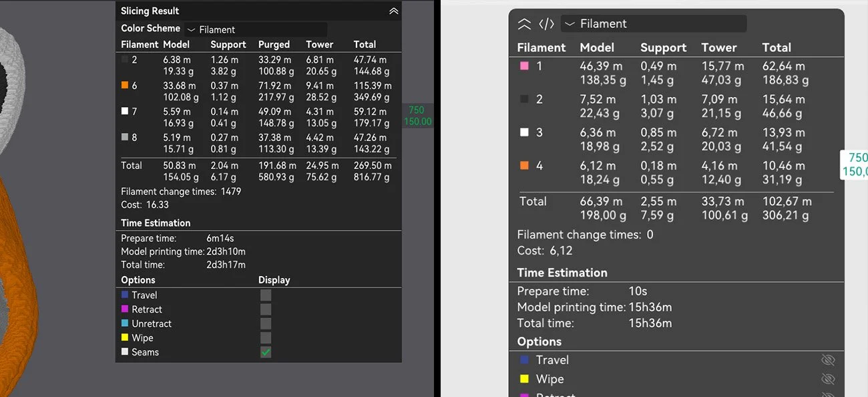
Task: Click filament 3 tower length 6,72 m
Action: [x=720, y=132]
